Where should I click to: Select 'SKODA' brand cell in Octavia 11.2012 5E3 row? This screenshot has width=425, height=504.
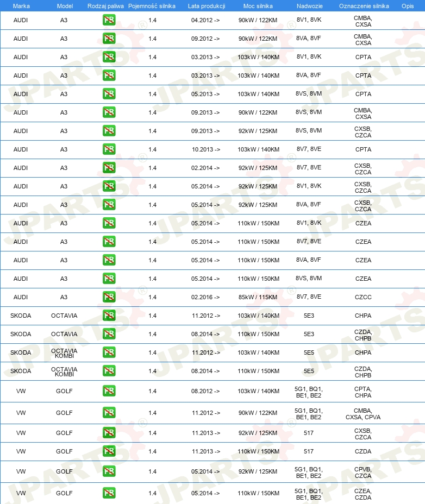pyautogui.click(x=21, y=316)
